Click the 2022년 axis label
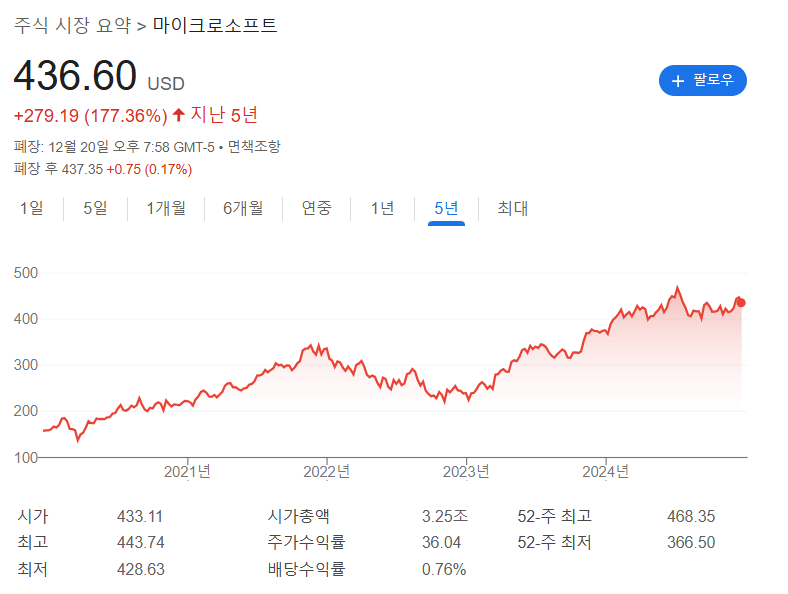This screenshot has height=594, width=788. pyautogui.click(x=327, y=471)
